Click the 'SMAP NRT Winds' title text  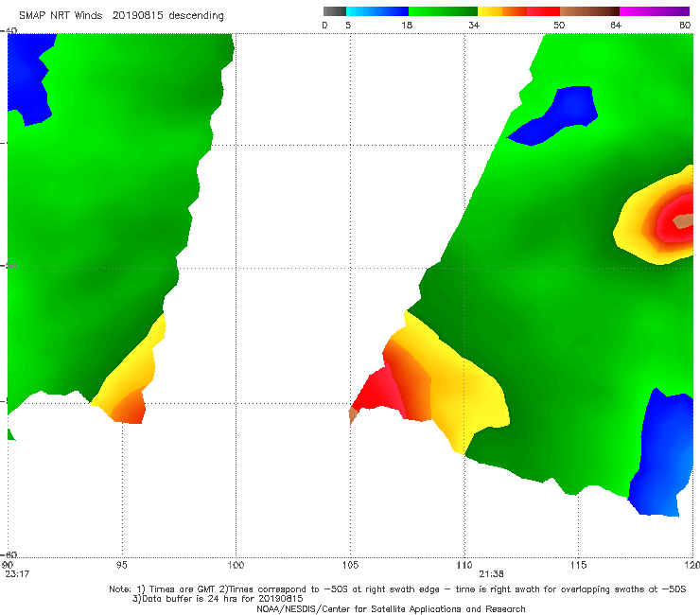(61, 15)
